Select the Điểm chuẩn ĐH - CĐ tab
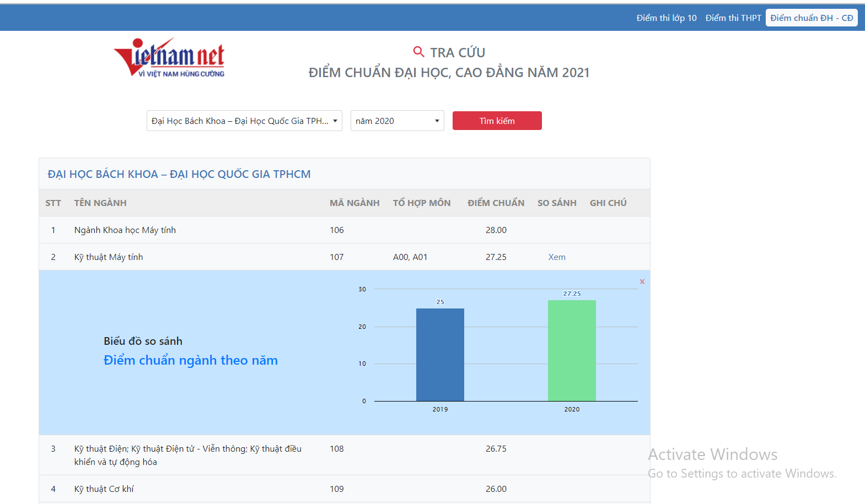 811,18
